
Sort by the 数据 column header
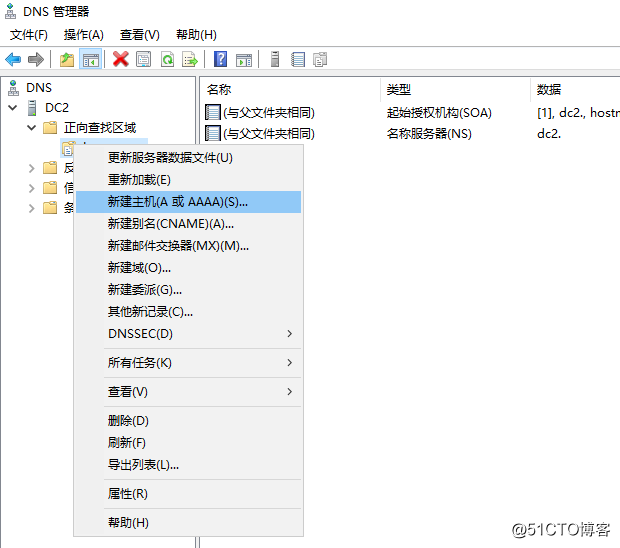(575, 90)
